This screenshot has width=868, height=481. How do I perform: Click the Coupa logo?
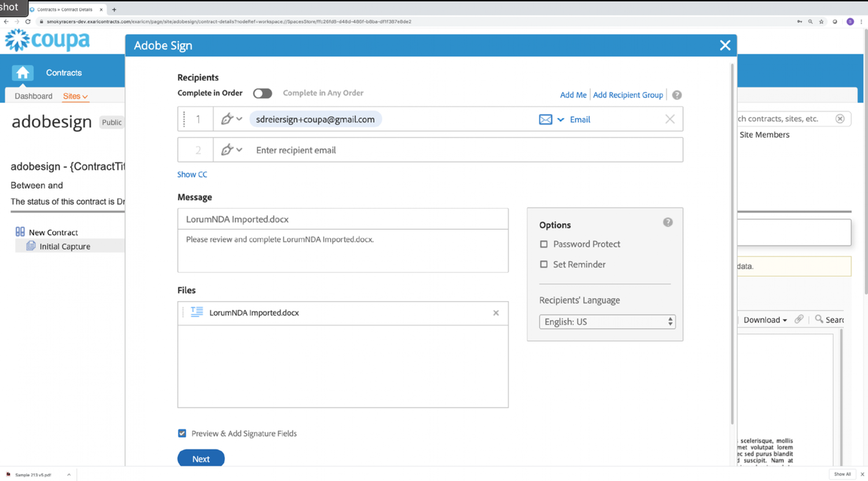click(x=48, y=41)
